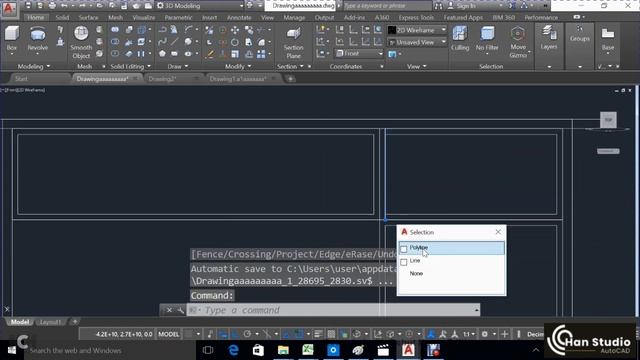Select the Box modeling tool

12,38
